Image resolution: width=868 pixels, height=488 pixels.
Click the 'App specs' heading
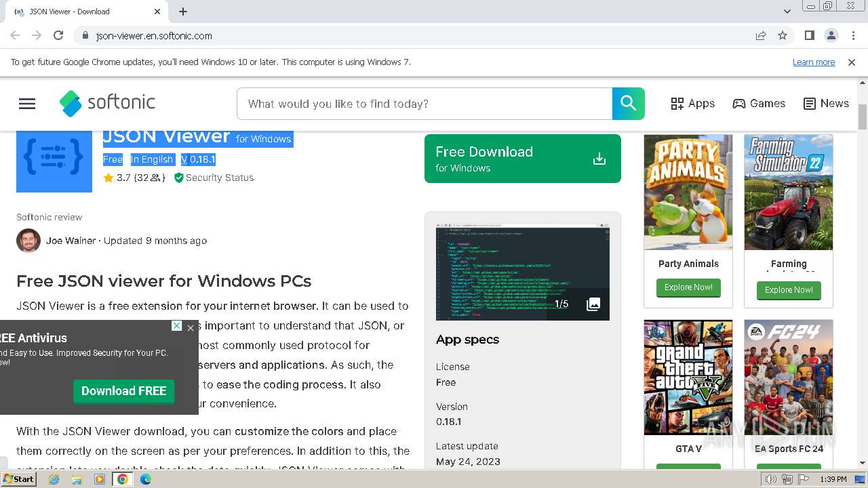[x=468, y=340]
